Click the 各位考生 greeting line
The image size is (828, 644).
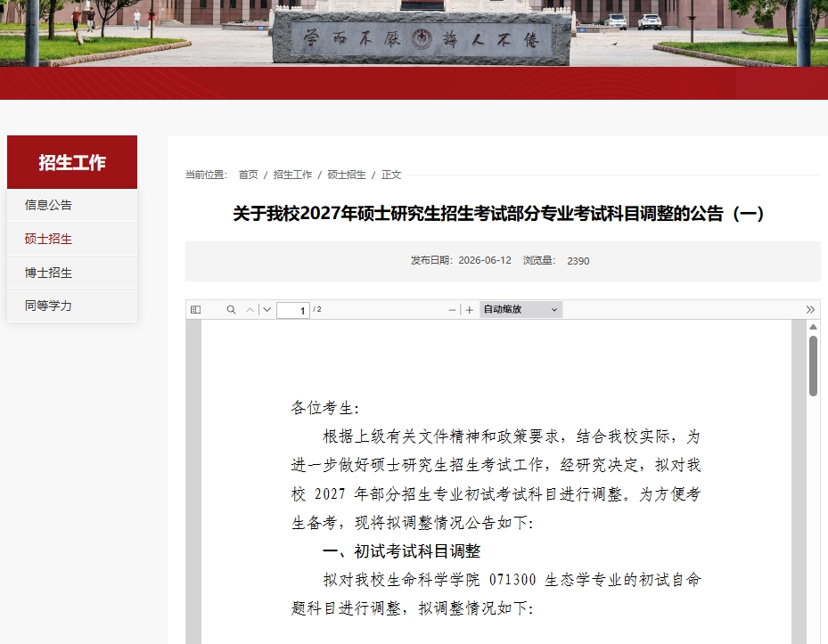325,408
